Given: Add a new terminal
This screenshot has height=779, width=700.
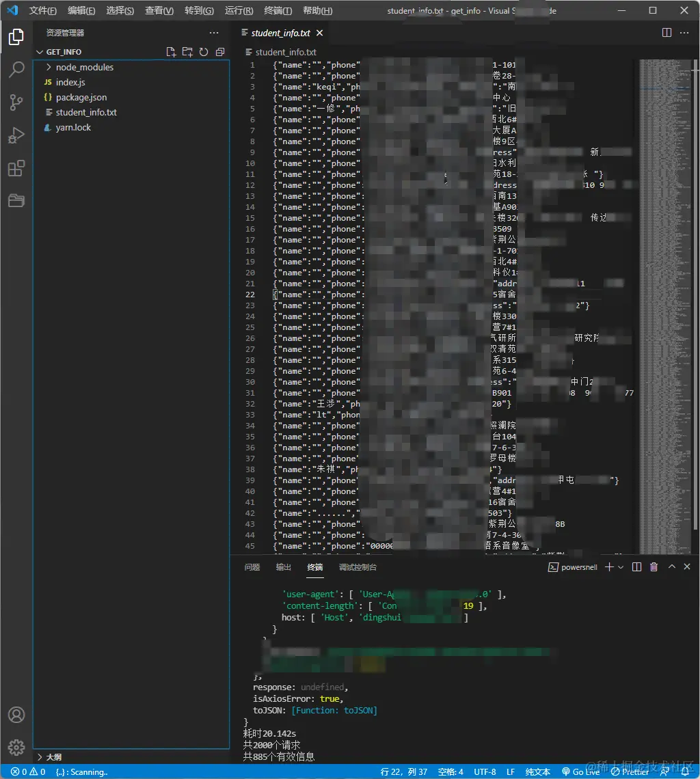Looking at the screenshot, I should 609,567.
